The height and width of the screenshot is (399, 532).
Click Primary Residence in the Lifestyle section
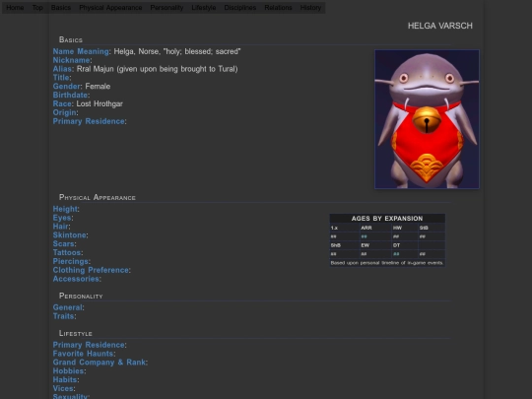(89, 345)
